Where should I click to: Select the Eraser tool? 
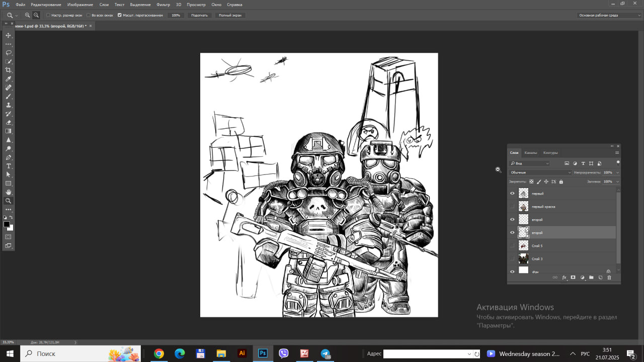pyautogui.click(x=8, y=122)
